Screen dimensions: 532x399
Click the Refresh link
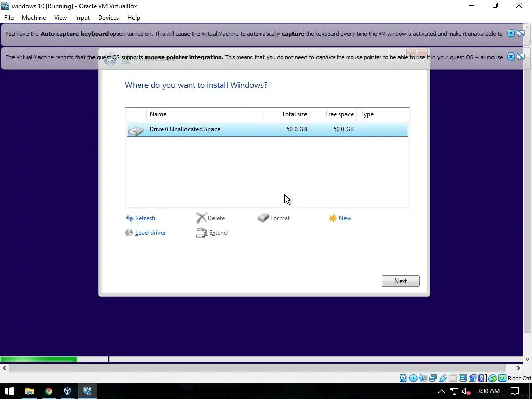click(145, 218)
